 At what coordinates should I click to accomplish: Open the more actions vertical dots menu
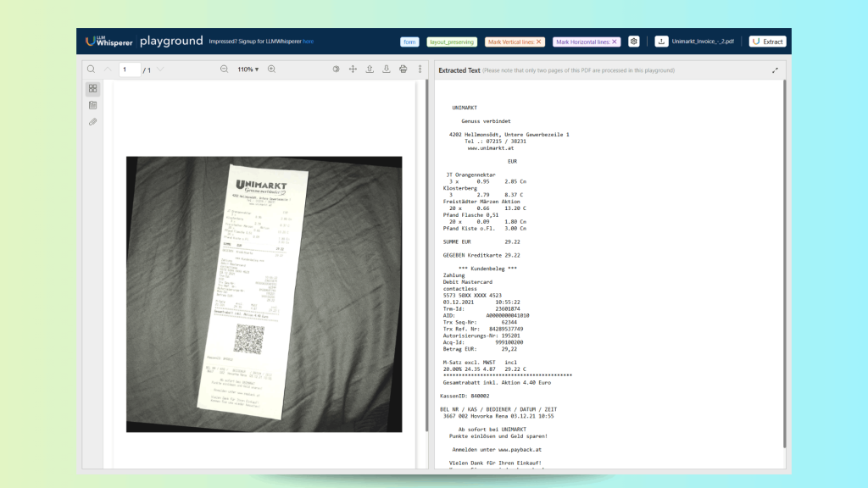tap(420, 69)
